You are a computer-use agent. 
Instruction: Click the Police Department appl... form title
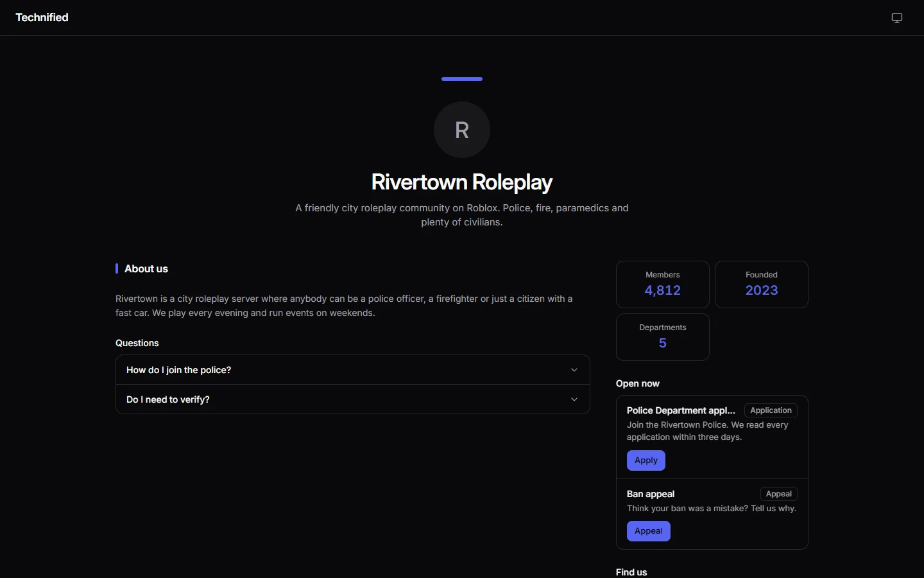tap(681, 410)
